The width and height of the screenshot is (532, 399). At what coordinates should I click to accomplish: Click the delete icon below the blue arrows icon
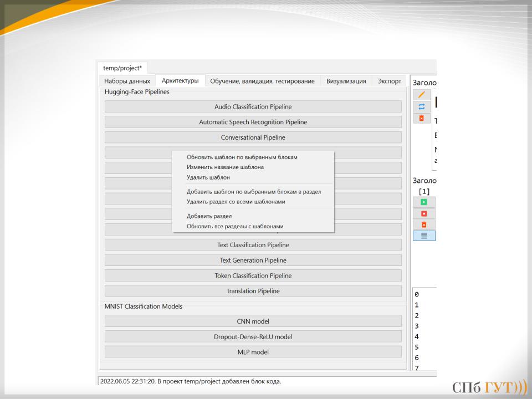421,118
